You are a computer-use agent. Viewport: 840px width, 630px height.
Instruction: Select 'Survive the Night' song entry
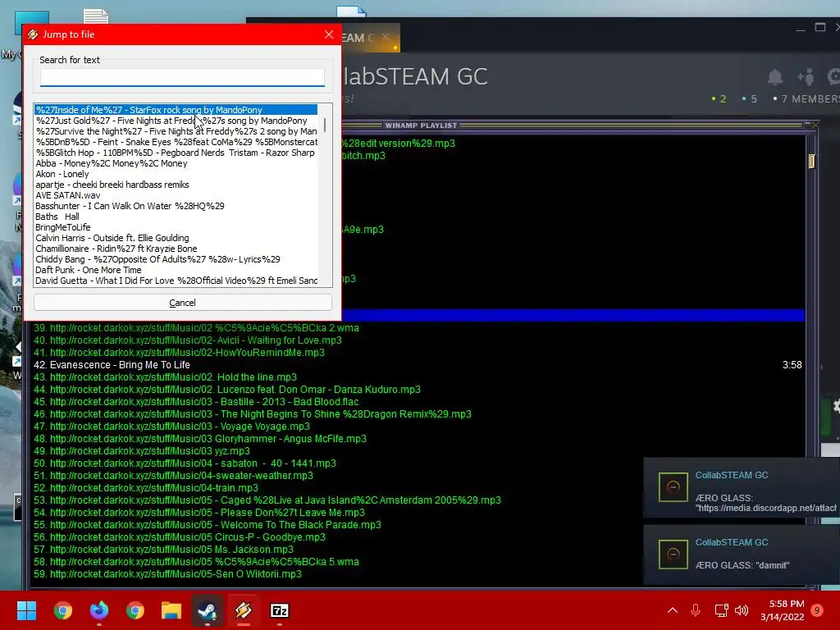(x=176, y=131)
